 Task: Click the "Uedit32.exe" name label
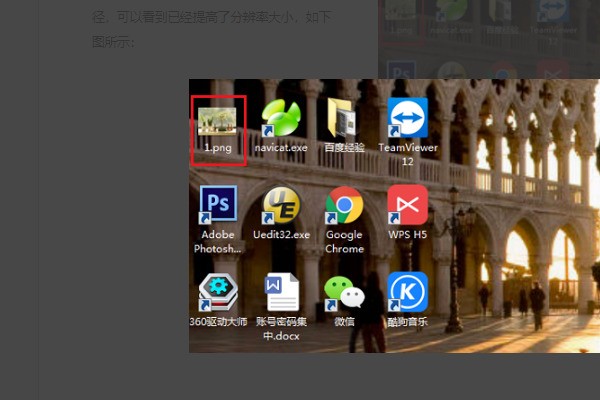tap(281, 235)
